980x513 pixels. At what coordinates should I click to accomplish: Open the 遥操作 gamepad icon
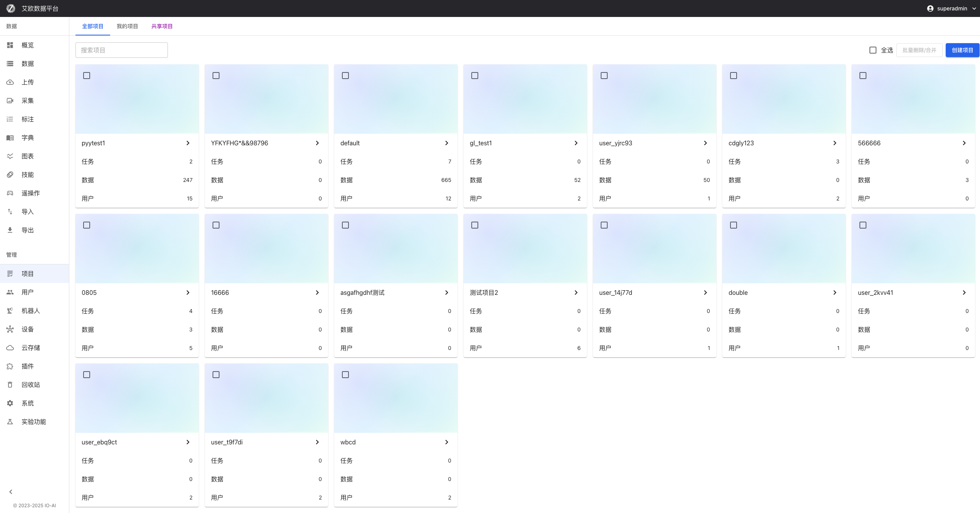coord(10,193)
